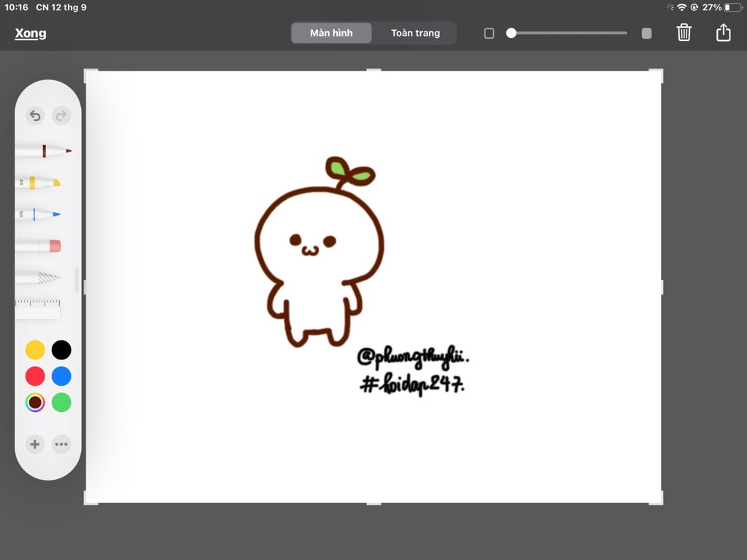The height and width of the screenshot is (560, 747).
Task: Click the empty square opacity minimum icon
Action: [x=489, y=34]
